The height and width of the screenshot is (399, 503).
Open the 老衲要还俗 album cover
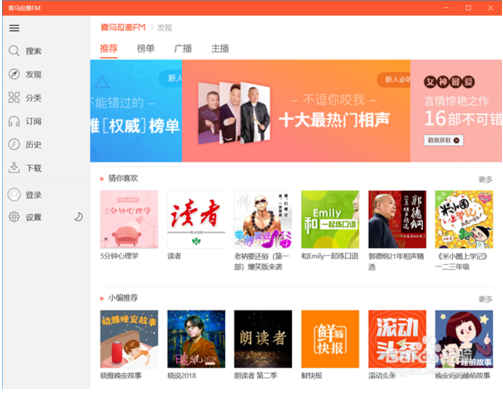tap(263, 219)
